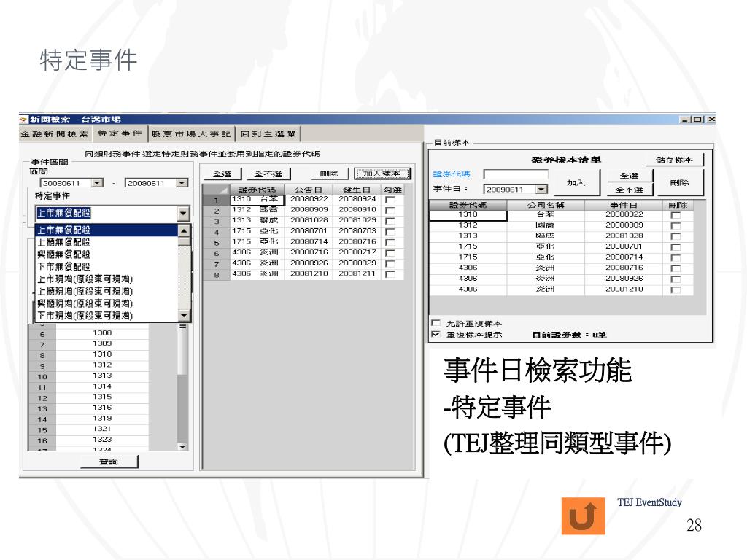
Task: Click the 全選 button in the middle panel
Action: point(222,174)
